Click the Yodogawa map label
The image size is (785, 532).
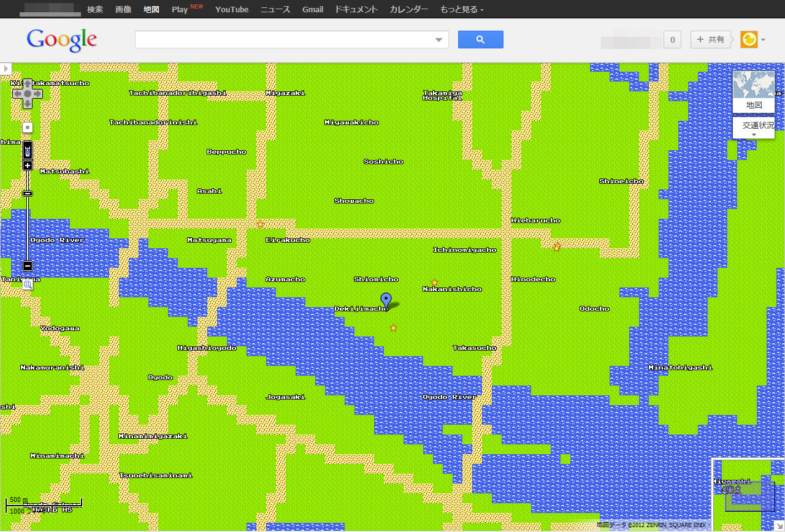[60, 329]
